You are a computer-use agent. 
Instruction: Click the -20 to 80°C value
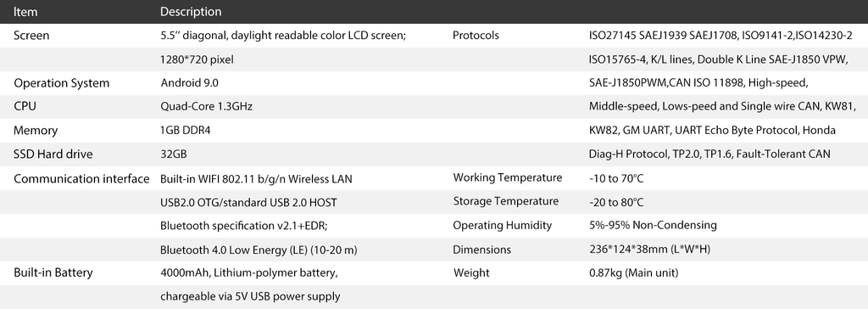617,203
